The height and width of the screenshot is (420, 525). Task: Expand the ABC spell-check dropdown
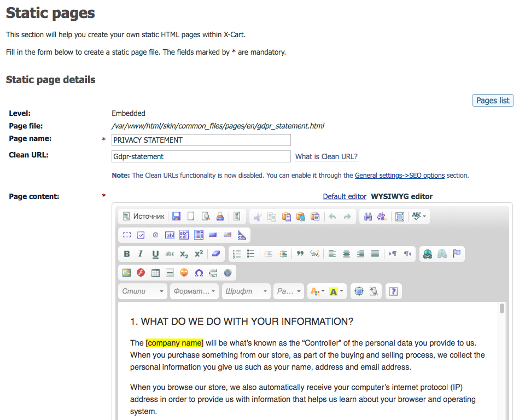click(419, 217)
